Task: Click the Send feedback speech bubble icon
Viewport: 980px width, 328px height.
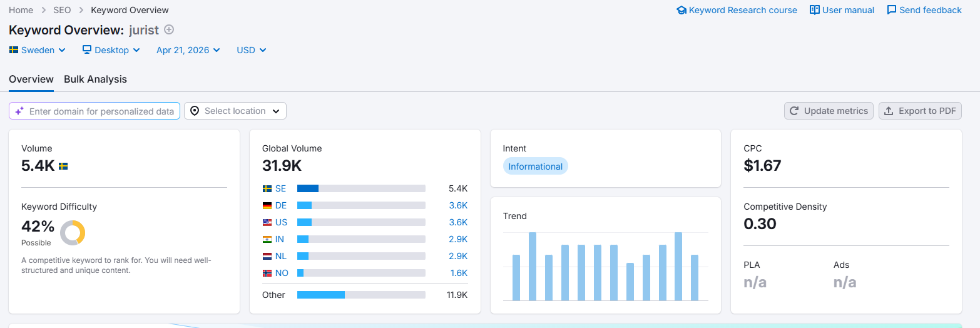Action: (892, 10)
